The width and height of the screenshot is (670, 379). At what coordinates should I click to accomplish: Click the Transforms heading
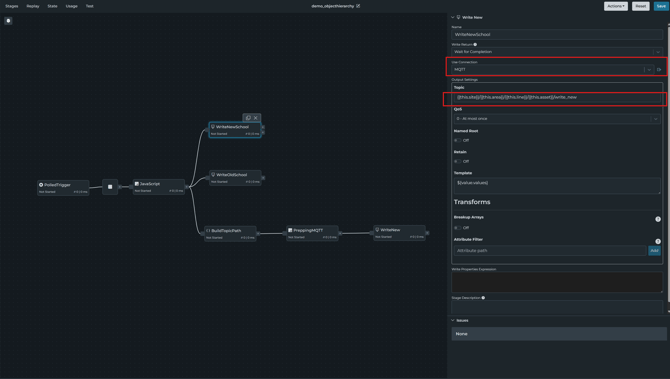coord(472,202)
